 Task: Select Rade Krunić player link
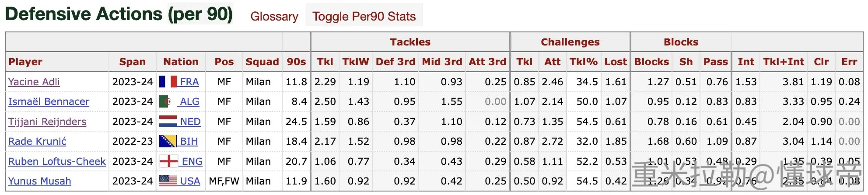point(38,141)
